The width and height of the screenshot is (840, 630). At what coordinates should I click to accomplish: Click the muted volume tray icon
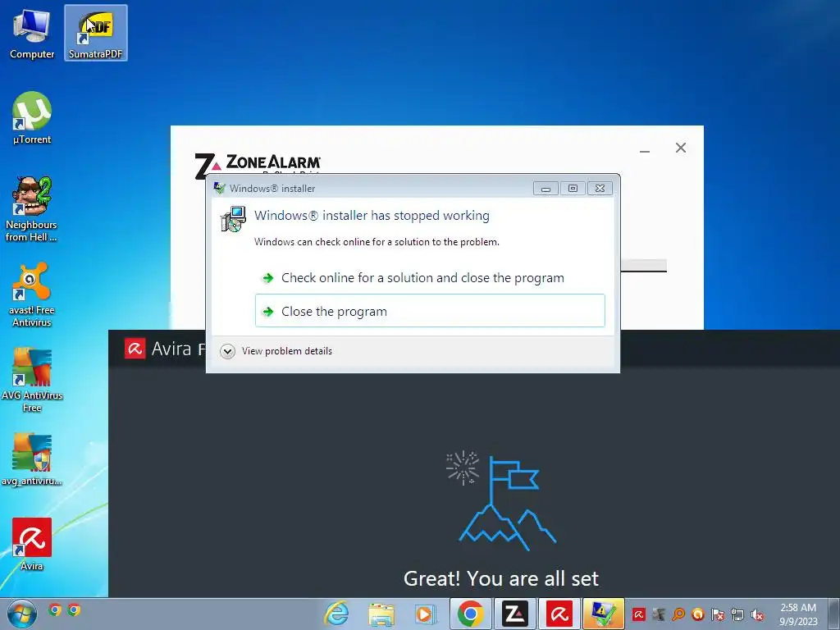pos(757,614)
